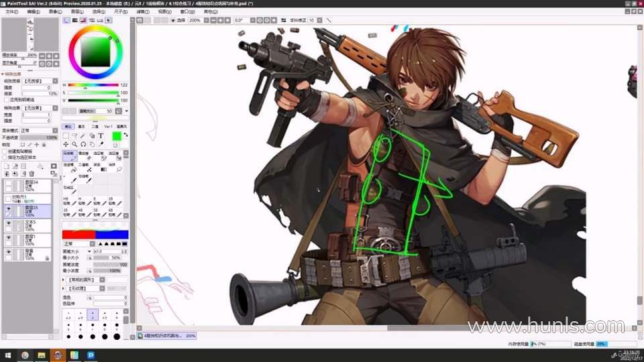This screenshot has width=644, height=362.
Task: Zoom out with the toolbar minus button
Action: tap(213, 20)
